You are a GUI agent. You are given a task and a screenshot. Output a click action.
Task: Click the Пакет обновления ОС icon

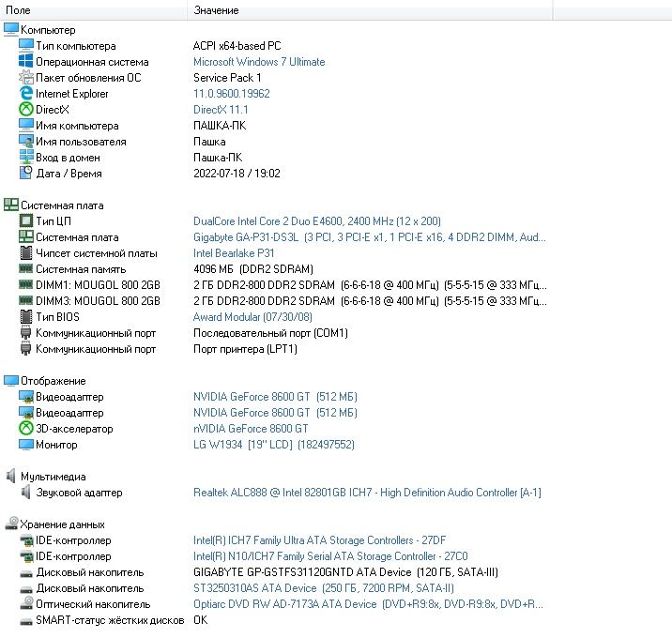point(26,77)
